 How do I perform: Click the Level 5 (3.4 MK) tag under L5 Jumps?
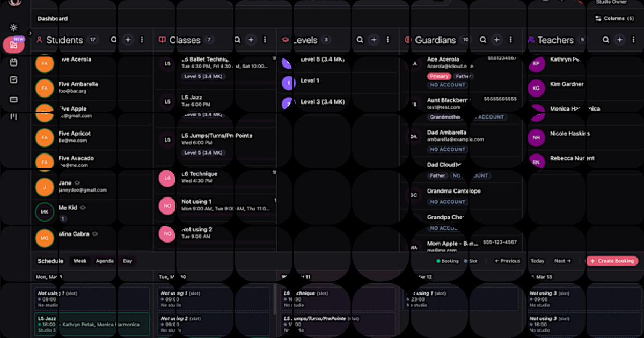[203, 153]
